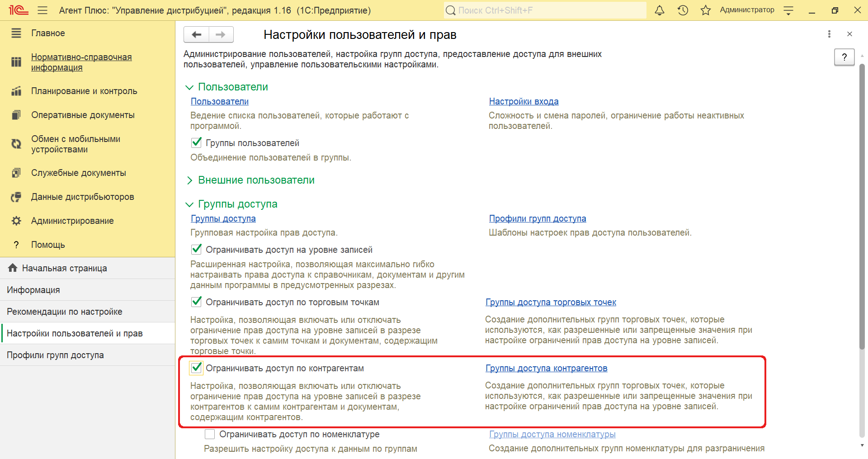Click the Оперативные документы icon

[x=16, y=115]
